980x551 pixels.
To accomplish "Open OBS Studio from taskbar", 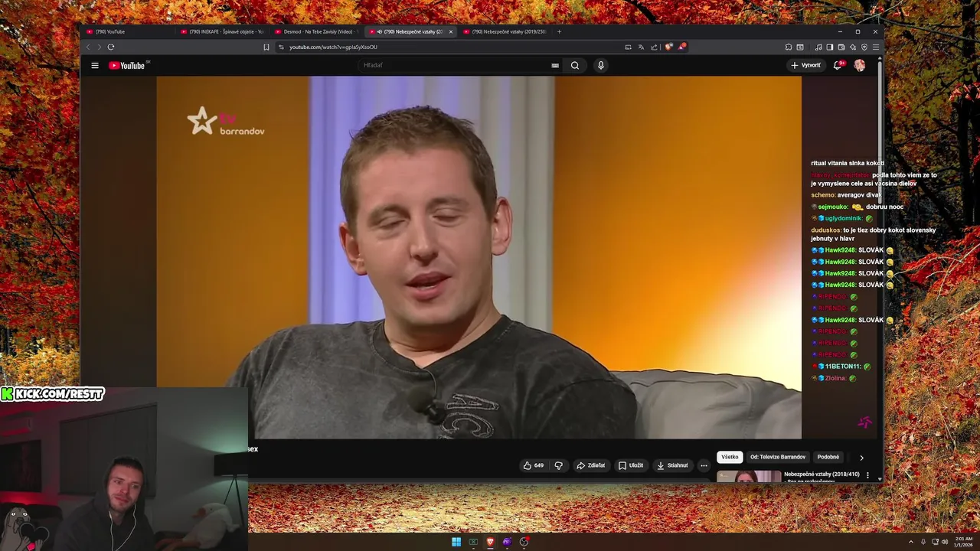I will tap(524, 542).
